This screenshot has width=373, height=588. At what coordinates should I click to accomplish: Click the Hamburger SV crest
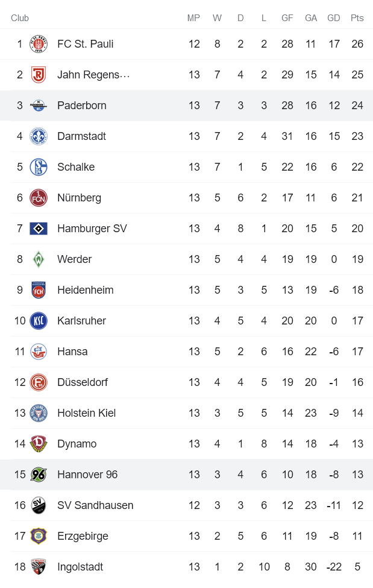coord(38,228)
